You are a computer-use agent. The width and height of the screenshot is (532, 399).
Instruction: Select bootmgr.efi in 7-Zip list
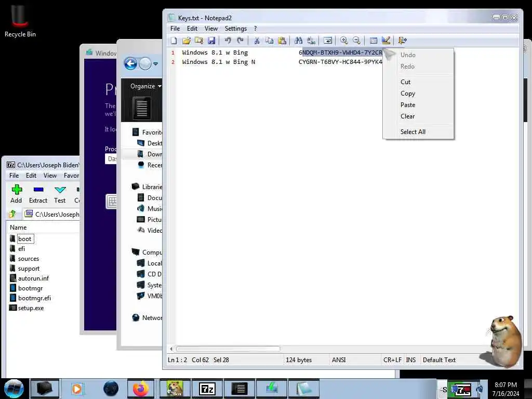(x=34, y=298)
